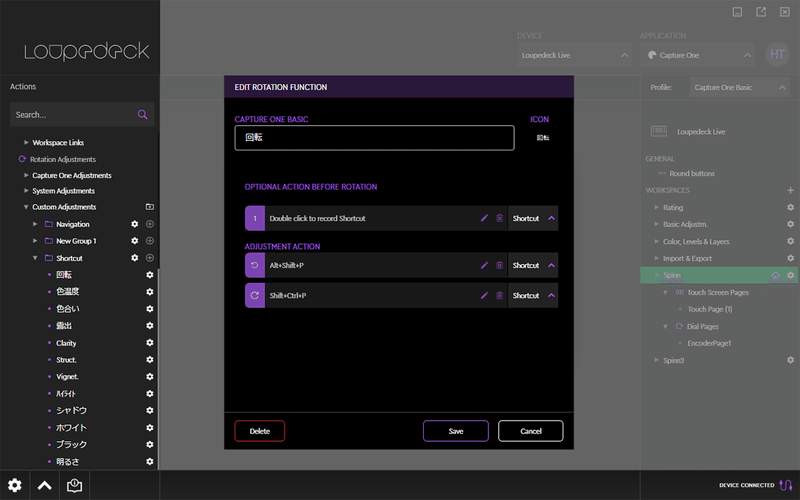Image resolution: width=800 pixels, height=500 pixels.
Task: Click the up arrow icon in bottom bar
Action: coord(44,485)
